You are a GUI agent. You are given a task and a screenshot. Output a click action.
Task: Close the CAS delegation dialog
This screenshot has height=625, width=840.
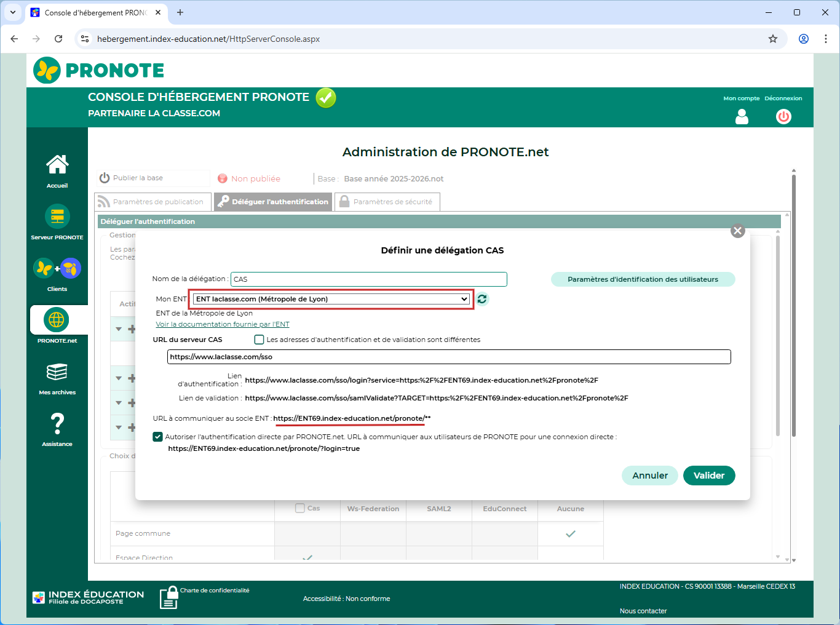point(738,231)
